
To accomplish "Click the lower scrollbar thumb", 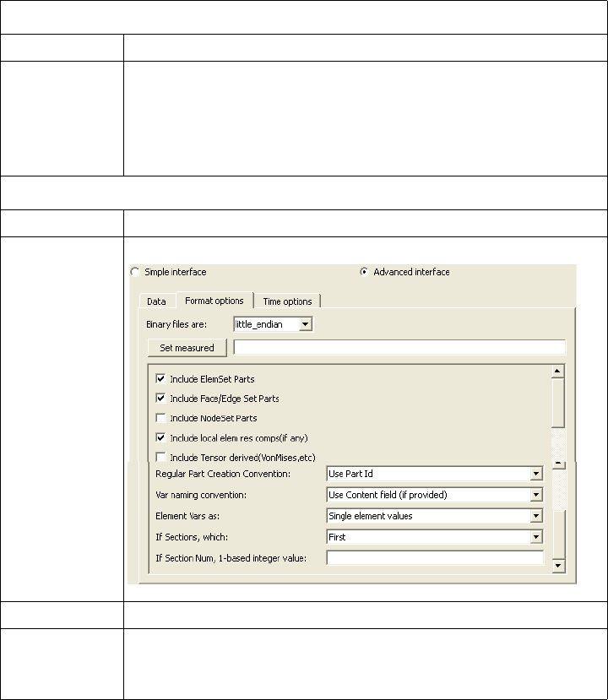I will [558, 534].
